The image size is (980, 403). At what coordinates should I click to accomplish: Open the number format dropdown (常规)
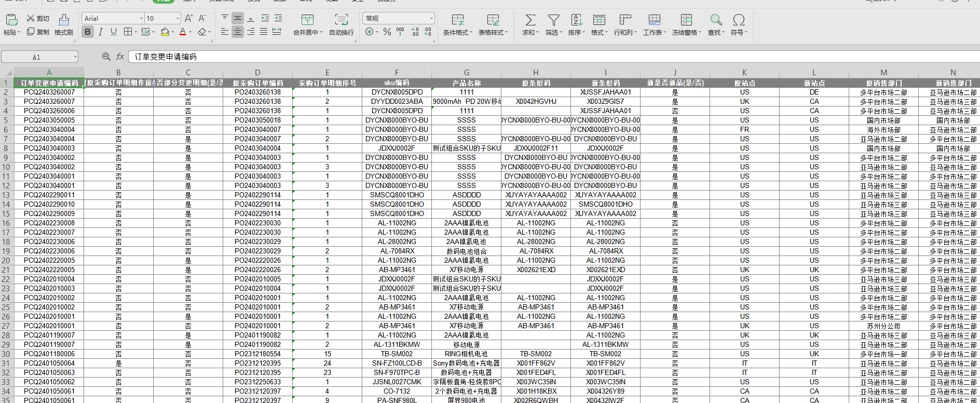tap(431, 19)
